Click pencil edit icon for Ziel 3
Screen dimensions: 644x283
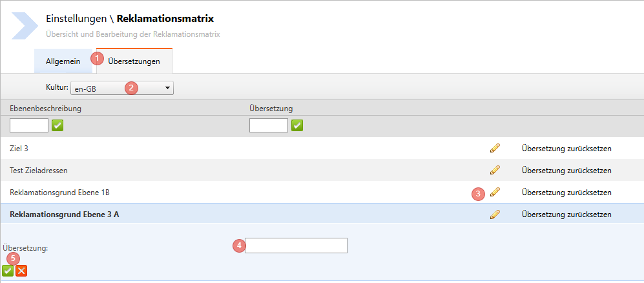point(495,148)
